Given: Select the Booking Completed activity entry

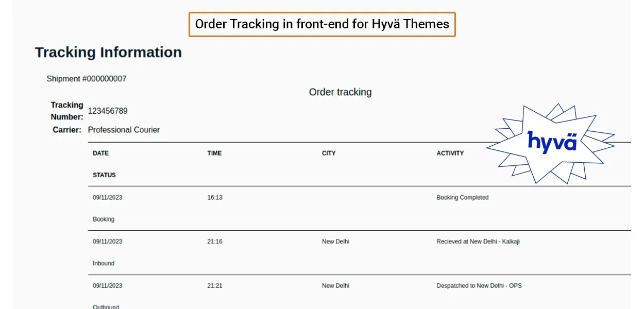Looking at the screenshot, I should click(462, 197).
